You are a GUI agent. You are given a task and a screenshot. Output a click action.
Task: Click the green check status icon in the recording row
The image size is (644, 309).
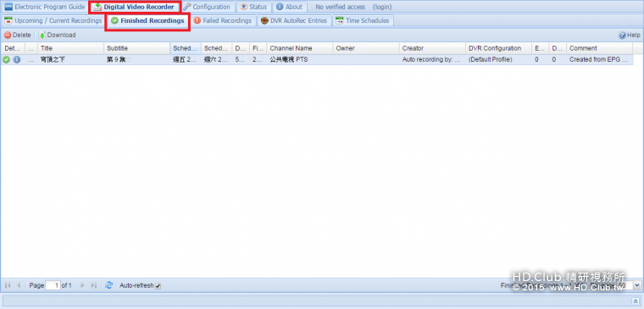[x=6, y=59]
